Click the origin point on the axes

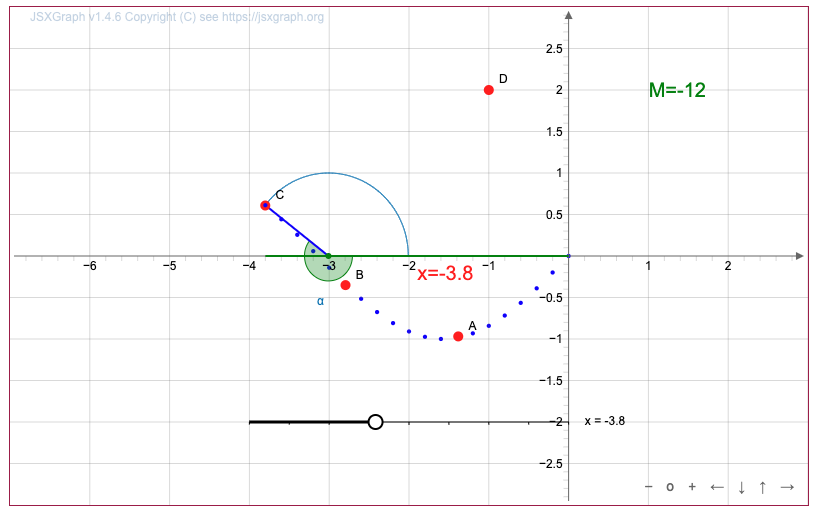[568, 256]
